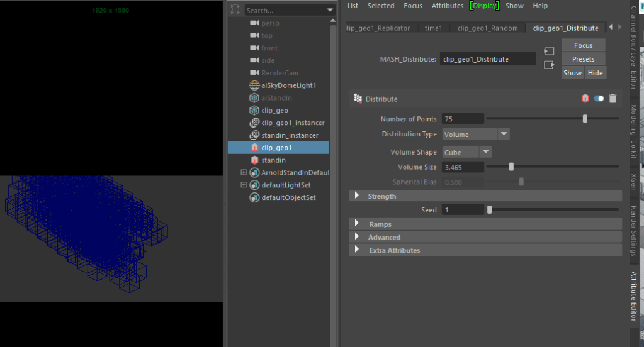
Task: Click the Focus button
Action: [x=583, y=45]
